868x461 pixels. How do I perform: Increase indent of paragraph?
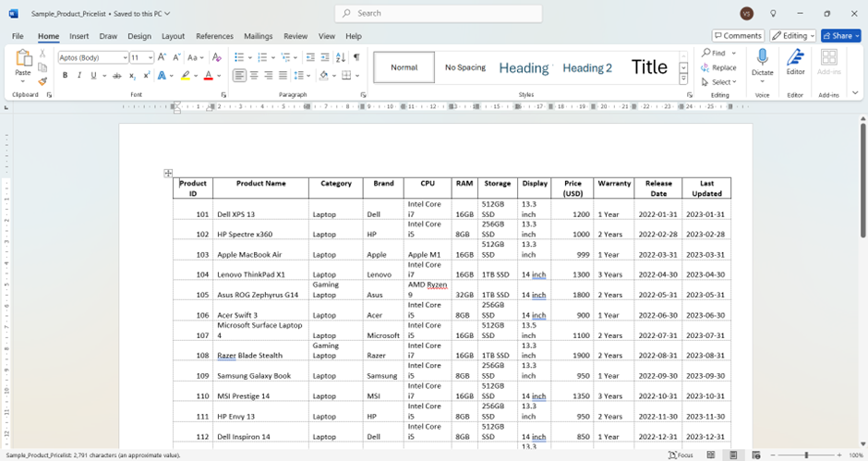click(325, 57)
